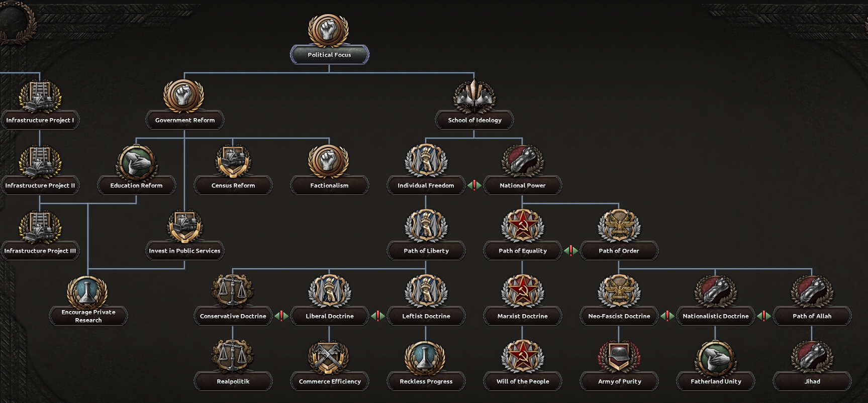The image size is (868, 403).
Task: Choose the Census Reform bulldozer icon
Action: 233,161
